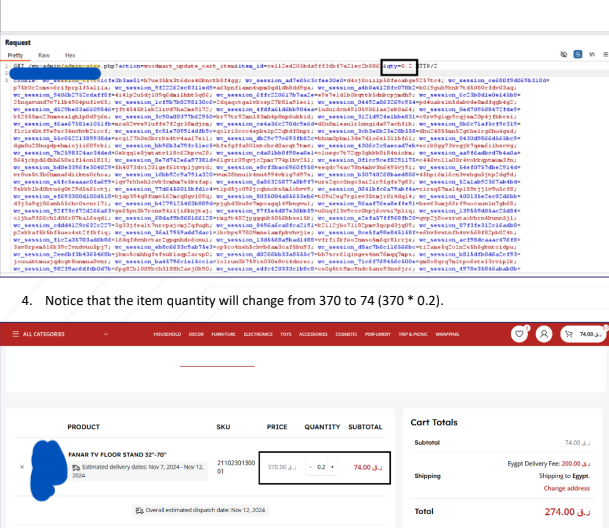Screen dimensions: 609x528
Task: Toggle the \n non-printable characters icon
Action: (592, 54)
